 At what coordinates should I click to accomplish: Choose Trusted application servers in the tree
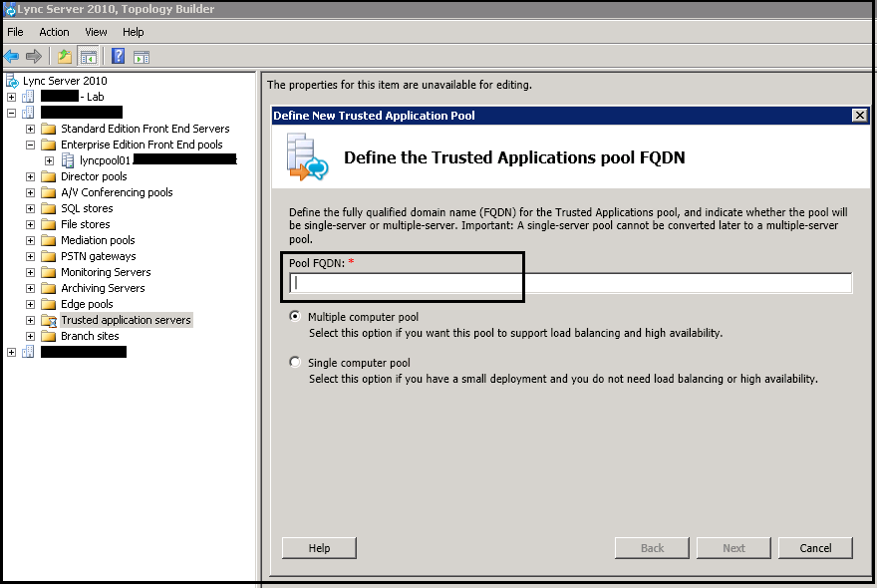click(x=126, y=319)
